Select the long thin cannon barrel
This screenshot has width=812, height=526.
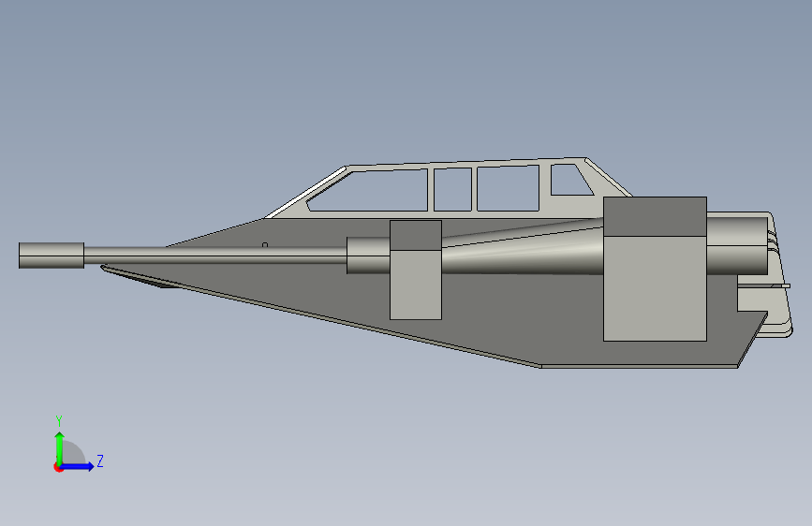click(214, 256)
